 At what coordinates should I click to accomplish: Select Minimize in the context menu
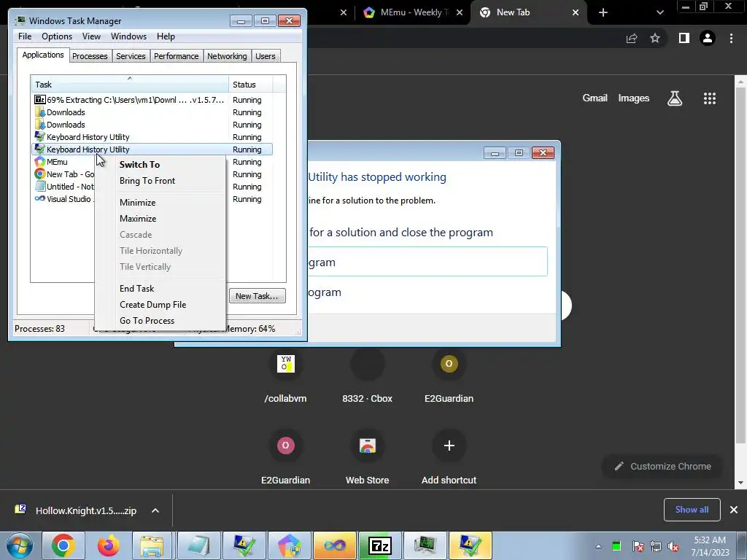point(138,203)
